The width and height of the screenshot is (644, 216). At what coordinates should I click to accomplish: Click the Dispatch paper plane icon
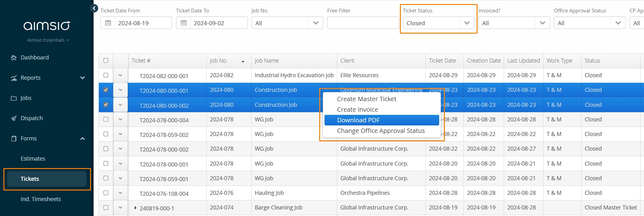click(x=14, y=118)
